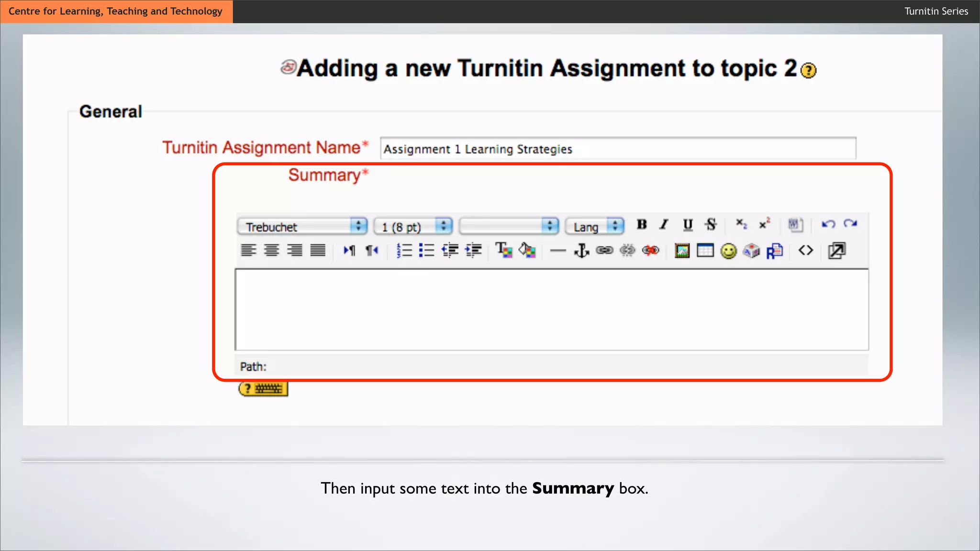Click the keyboard shortcuts help button
Viewport: 980px width, 551px height.
263,388
